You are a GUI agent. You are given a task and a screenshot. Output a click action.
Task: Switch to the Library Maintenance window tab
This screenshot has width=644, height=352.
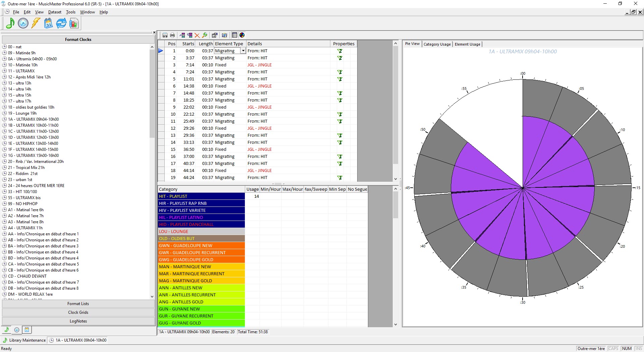pos(24,340)
